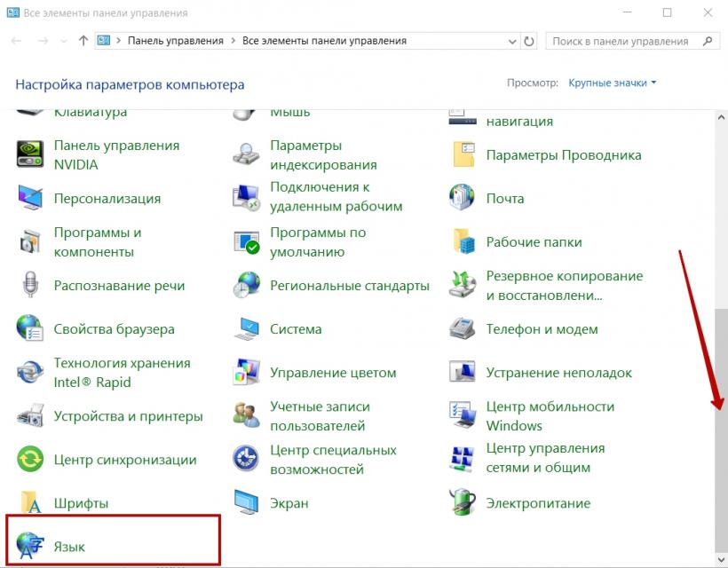Expand the address bar history dropdown
728x568 pixels.
click(512, 41)
